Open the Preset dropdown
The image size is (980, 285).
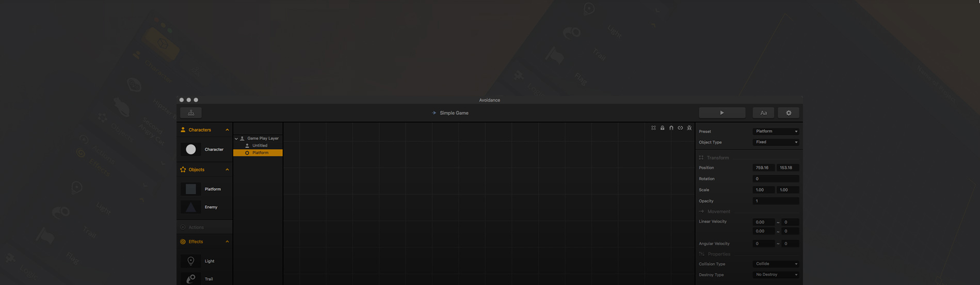[x=776, y=131]
